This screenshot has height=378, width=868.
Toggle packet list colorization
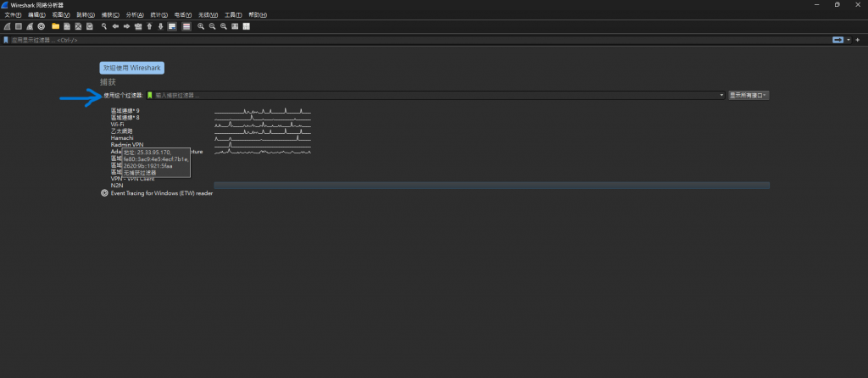[x=186, y=26]
